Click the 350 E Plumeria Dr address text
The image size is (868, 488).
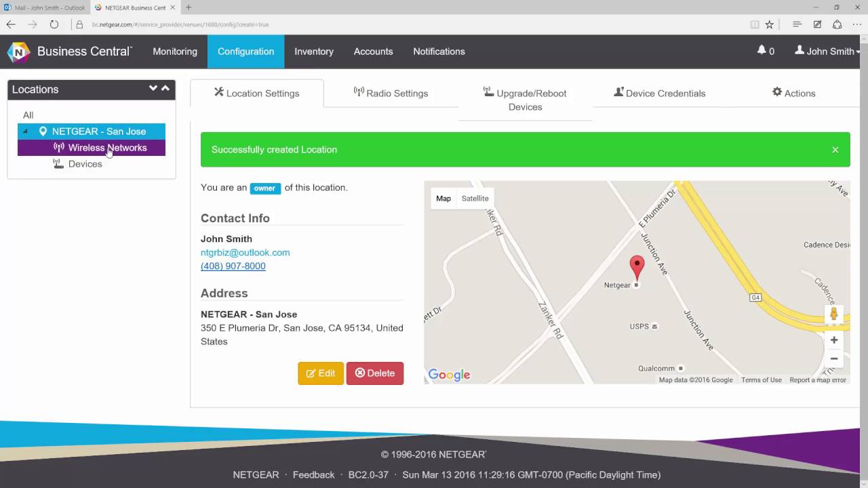click(302, 335)
